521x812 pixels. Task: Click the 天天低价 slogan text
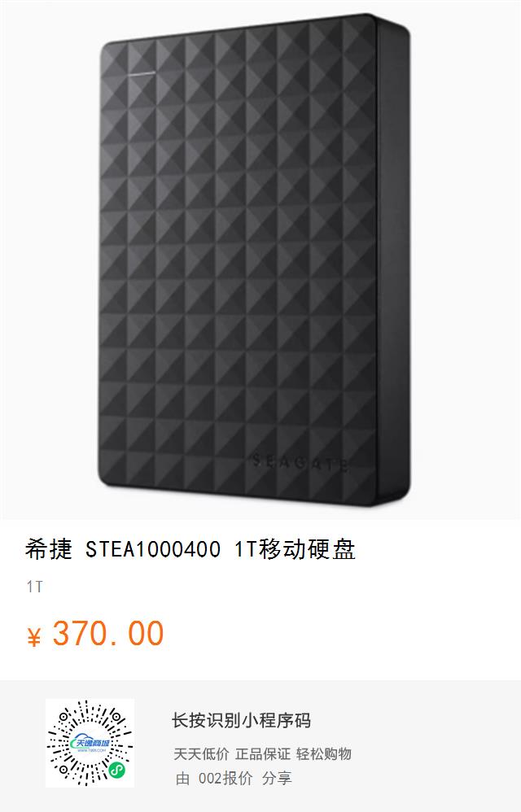201,754
